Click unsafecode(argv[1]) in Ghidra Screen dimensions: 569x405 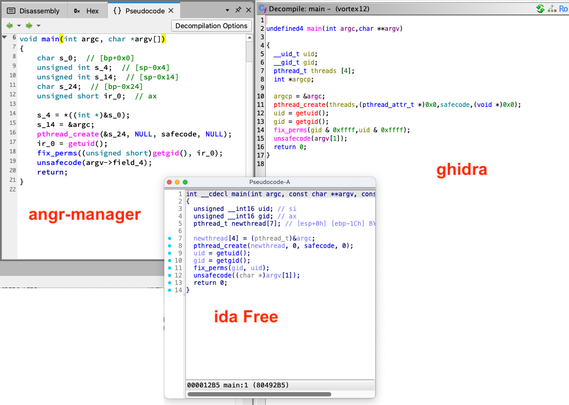point(310,138)
